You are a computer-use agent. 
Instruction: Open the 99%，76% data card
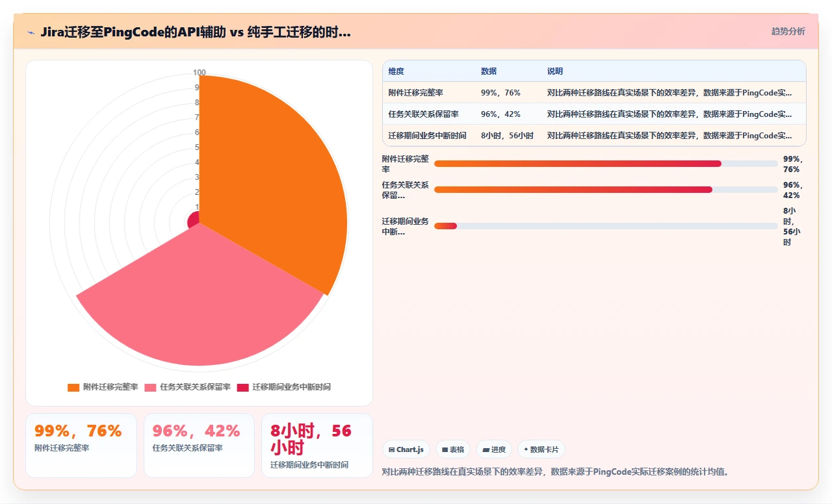(x=81, y=446)
